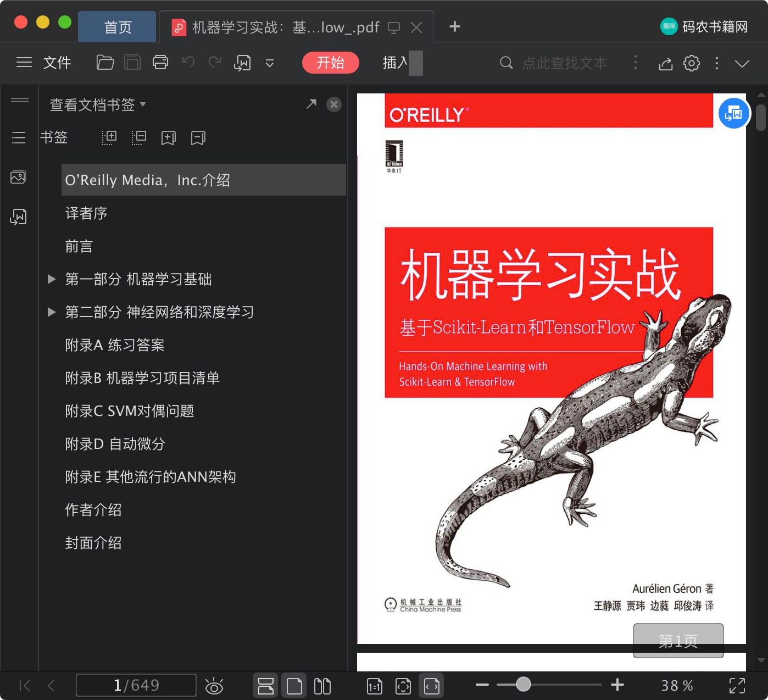Select the 开始 ribbon tab
The height and width of the screenshot is (700, 768).
(330, 63)
